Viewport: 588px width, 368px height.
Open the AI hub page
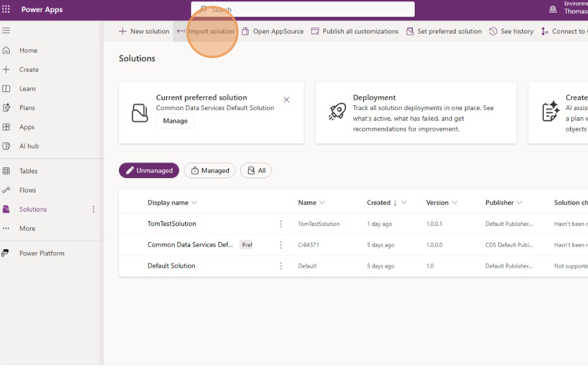[x=29, y=146]
